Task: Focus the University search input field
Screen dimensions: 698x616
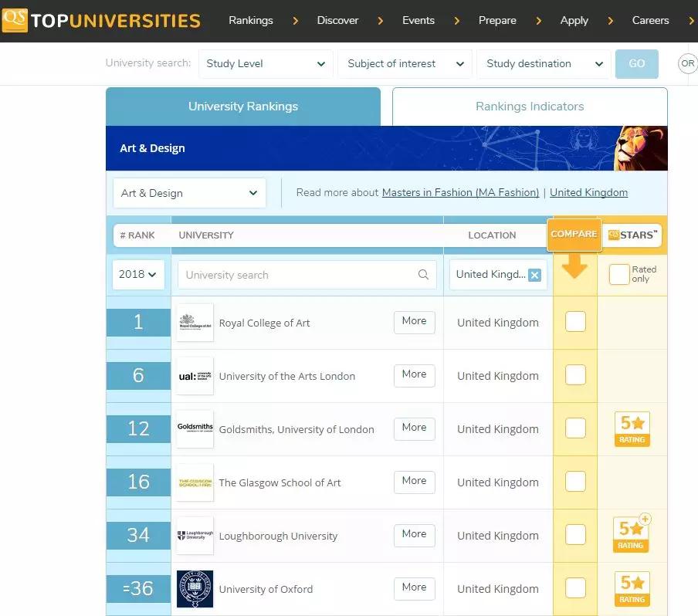Action: coord(307,275)
